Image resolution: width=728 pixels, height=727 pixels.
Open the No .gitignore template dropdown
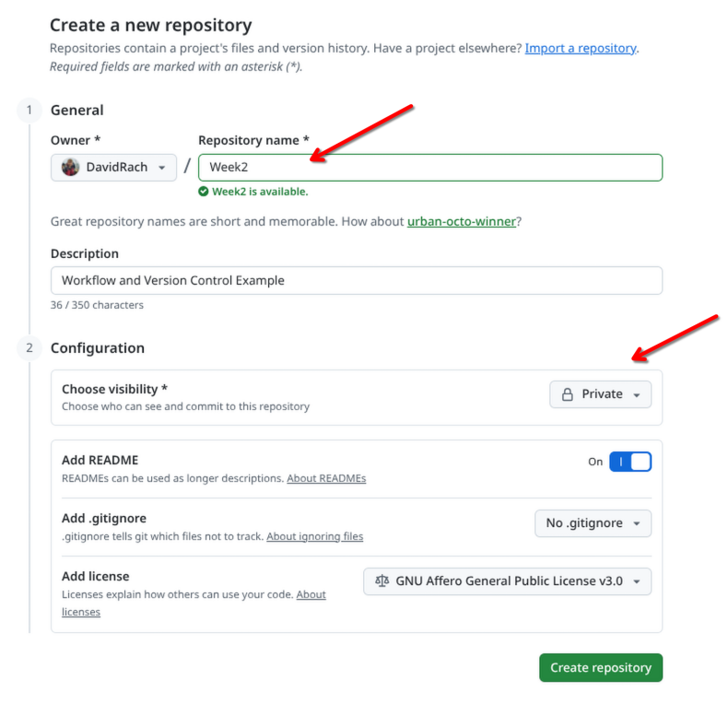593,523
